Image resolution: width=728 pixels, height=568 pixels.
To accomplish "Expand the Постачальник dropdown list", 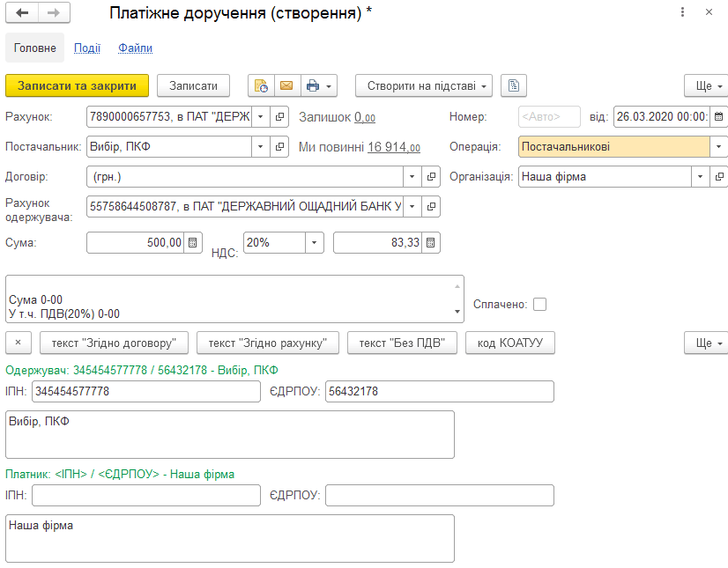I will click(261, 147).
